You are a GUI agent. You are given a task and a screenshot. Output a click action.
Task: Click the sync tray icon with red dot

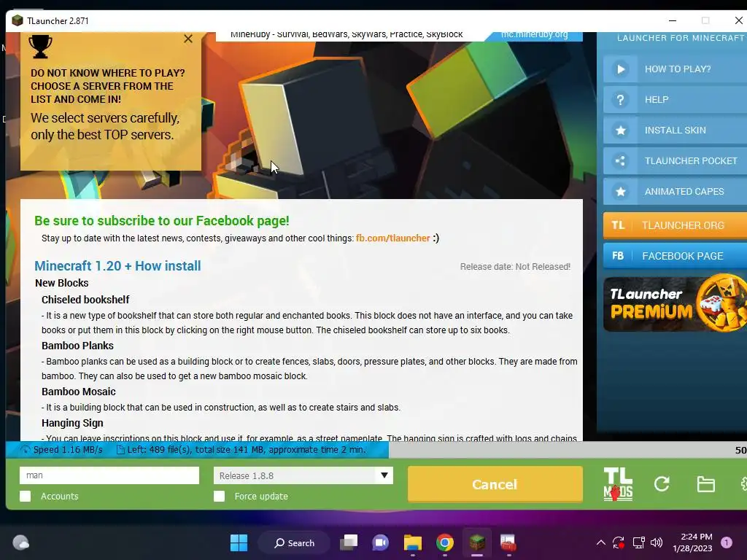point(619,542)
